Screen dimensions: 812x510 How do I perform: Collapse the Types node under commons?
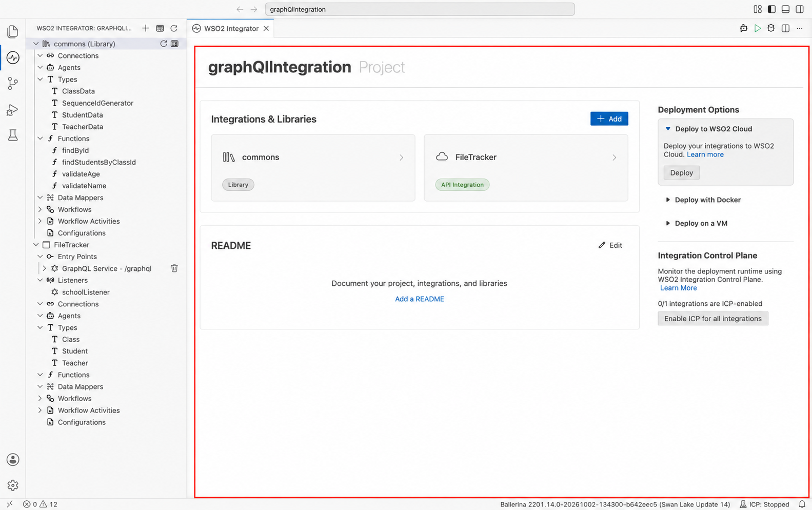40,79
